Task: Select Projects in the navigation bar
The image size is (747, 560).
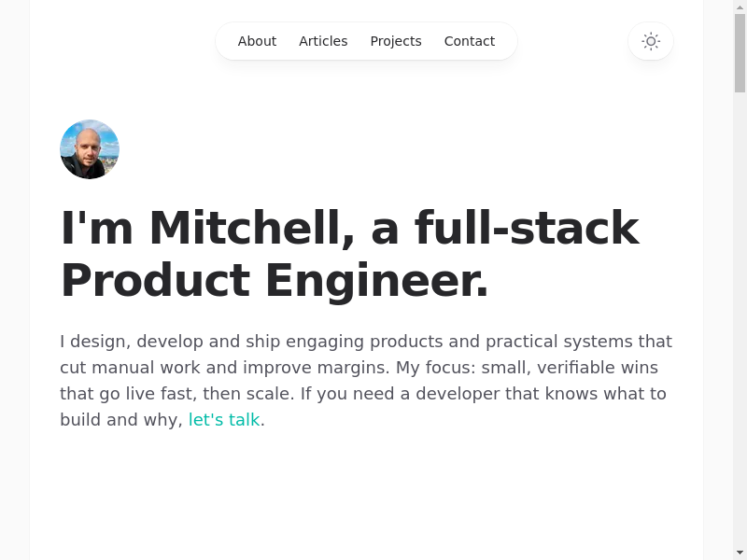Action: click(396, 41)
